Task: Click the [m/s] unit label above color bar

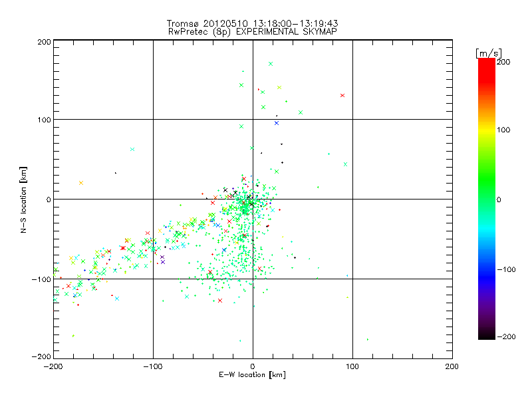Action: 487,53
